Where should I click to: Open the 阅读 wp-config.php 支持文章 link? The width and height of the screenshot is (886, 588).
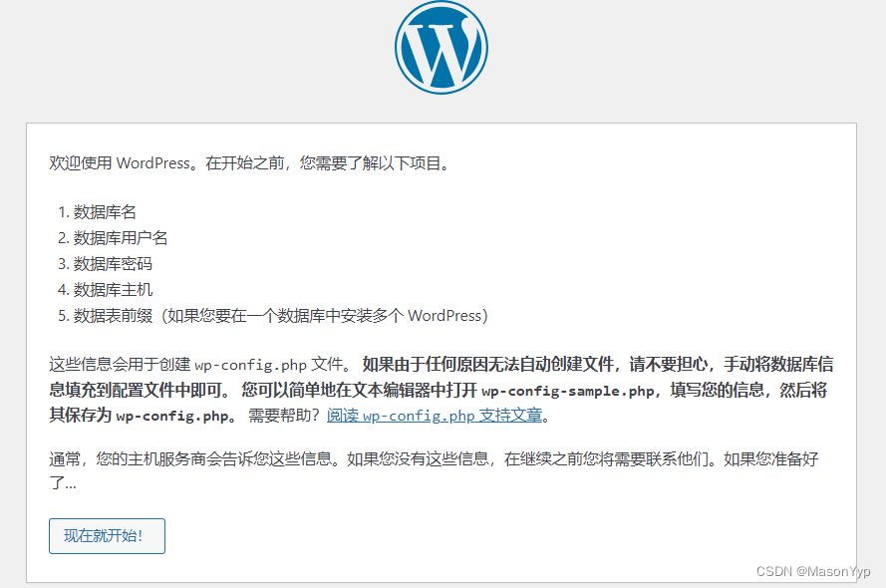point(435,416)
